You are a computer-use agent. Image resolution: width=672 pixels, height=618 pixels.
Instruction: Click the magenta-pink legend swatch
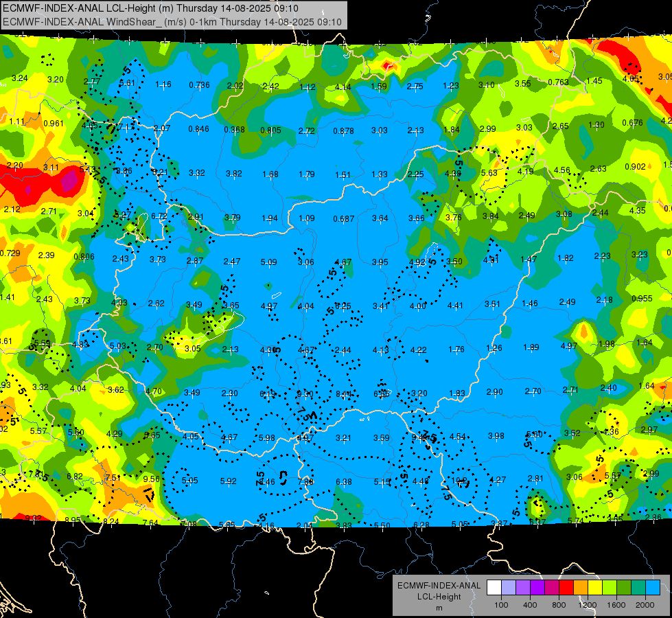point(552,588)
